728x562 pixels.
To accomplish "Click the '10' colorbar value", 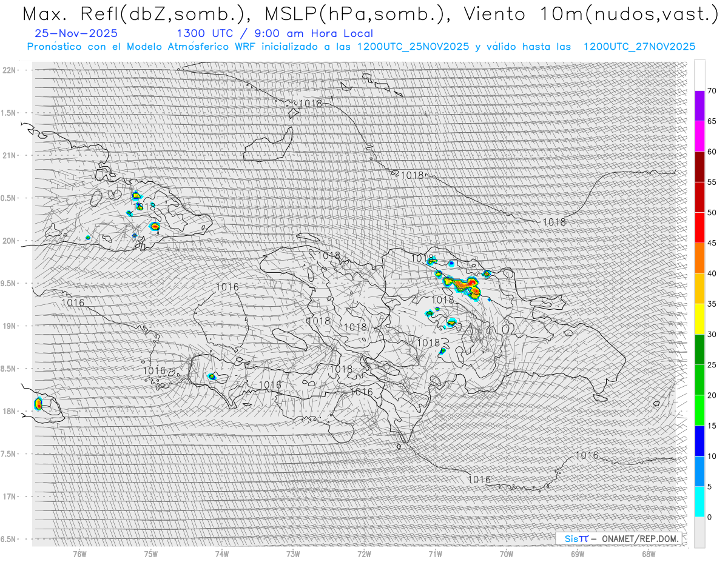I will (x=712, y=456).
